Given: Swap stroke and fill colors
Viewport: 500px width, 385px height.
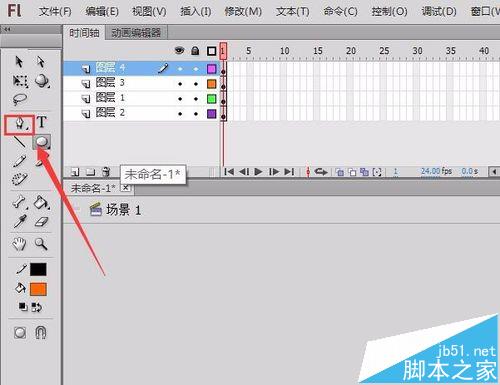Looking at the screenshot, I should tap(36, 307).
